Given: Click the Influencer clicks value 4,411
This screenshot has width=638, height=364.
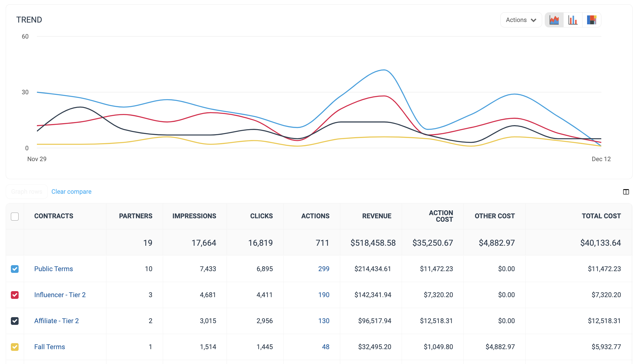Looking at the screenshot, I should (265, 295).
